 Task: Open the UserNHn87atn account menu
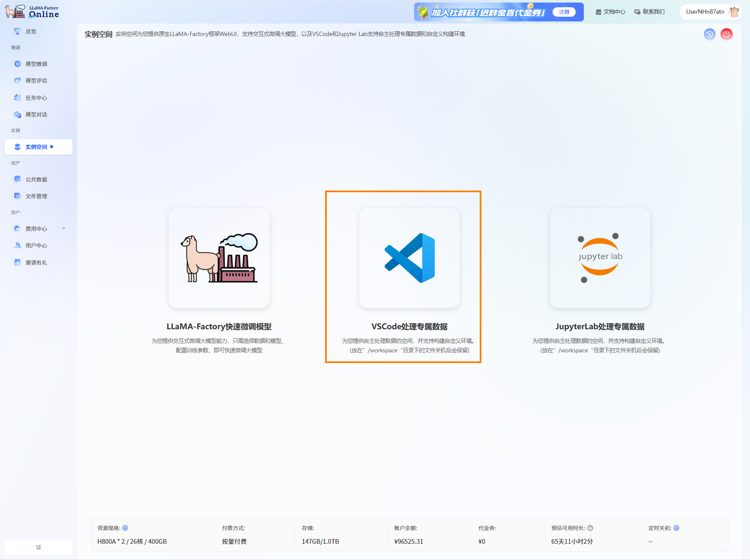coord(705,12)
